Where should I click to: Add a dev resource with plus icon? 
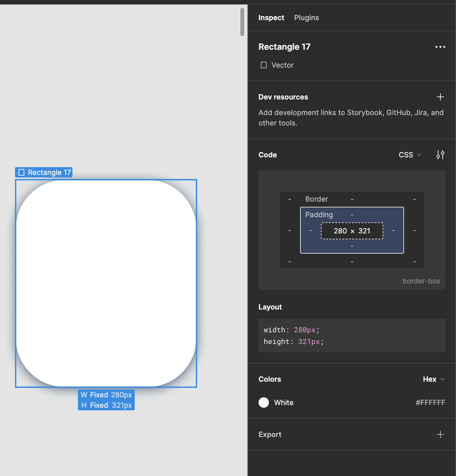tap(440, 97)
